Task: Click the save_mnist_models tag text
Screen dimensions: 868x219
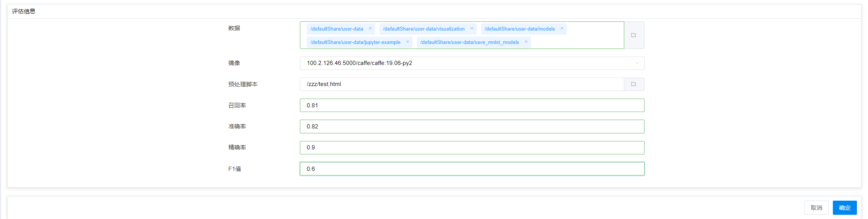Action: [469, 42]
